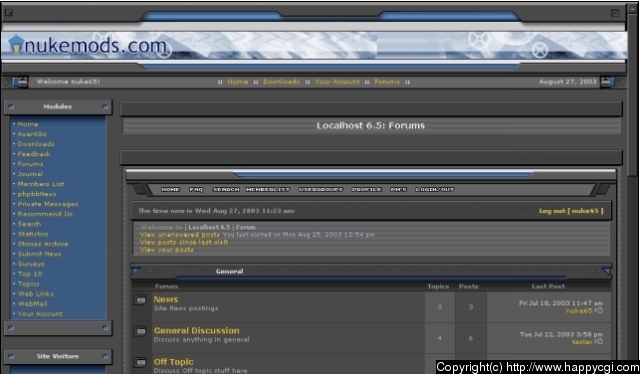Click the latest-post icon beside nuke65

pos(599,310)
